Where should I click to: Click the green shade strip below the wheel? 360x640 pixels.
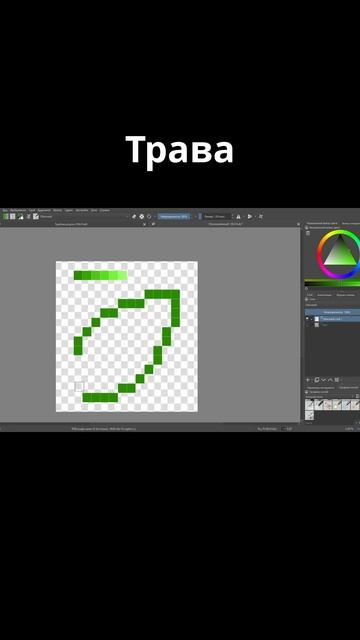[332, 283]
